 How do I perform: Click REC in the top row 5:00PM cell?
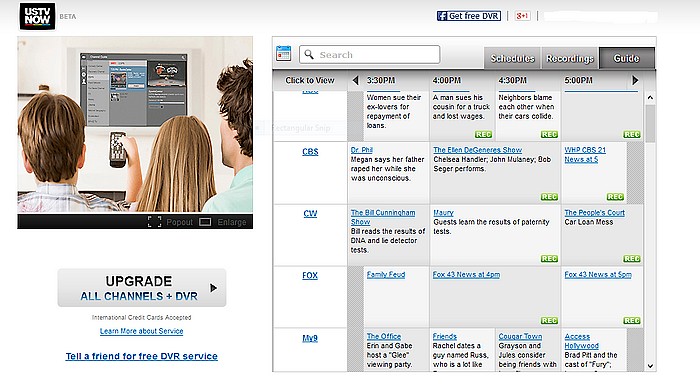pyautogui.click(x=632, y=134)
